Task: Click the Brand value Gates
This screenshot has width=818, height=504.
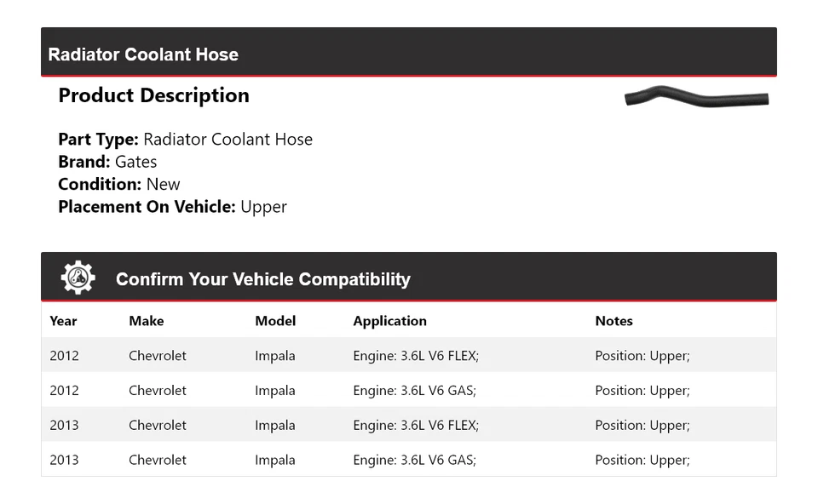Action: pos(135,162)
